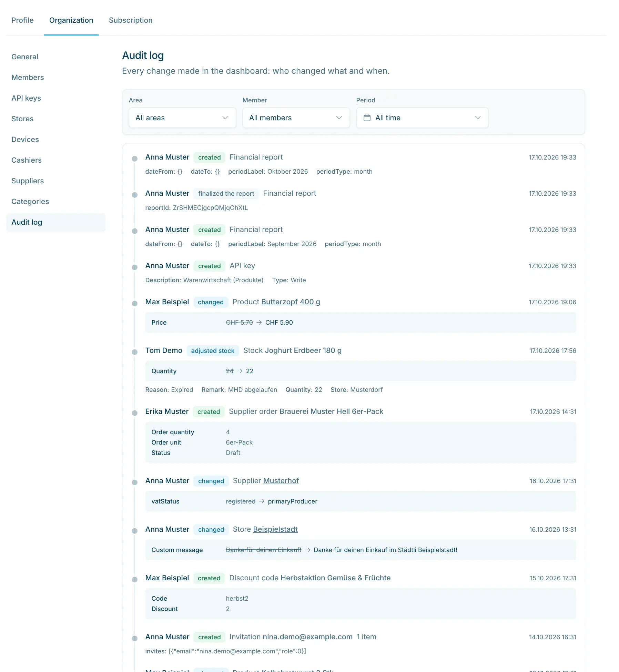
Task: Click 'created' badge on API key entry
Action: [210, 266]
